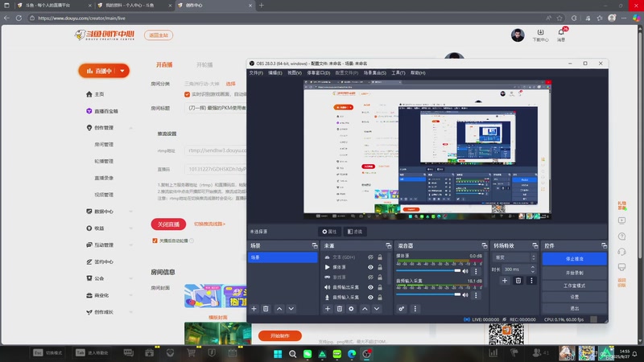Delete scene transition with trash icon
Image resolution: width=644 pixels, height=362 pixels.
tap(518, 281)
